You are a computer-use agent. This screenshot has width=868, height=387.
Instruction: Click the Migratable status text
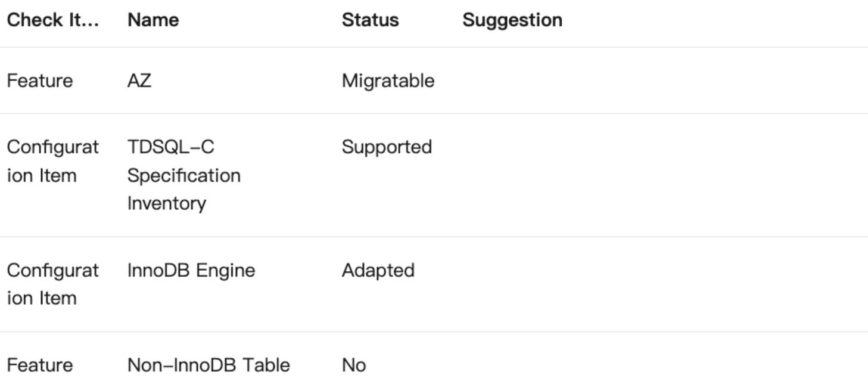pos(388,81)
